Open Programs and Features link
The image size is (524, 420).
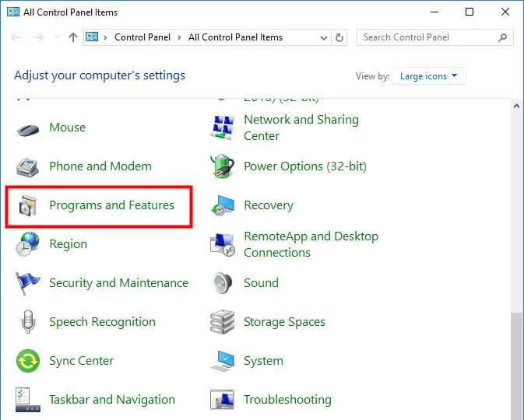pyautogui.click(x=112, y=205)
